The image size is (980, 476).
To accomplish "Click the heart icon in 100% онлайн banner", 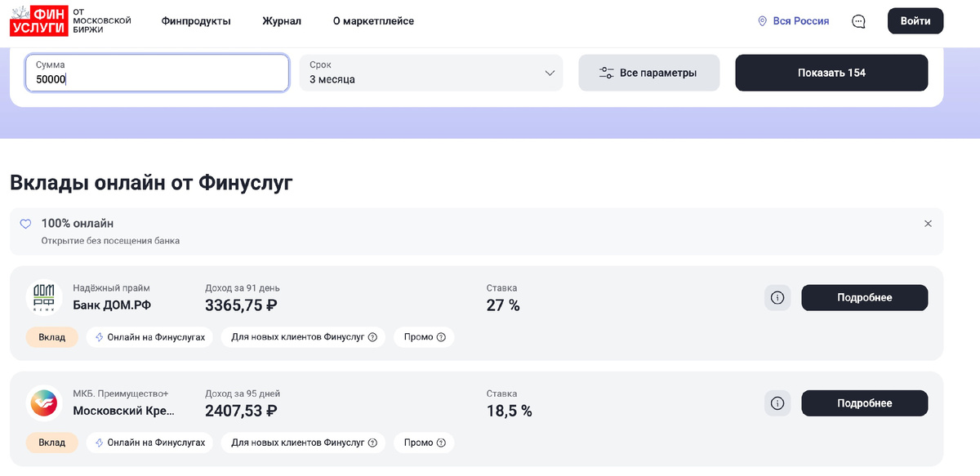I will (x=25, y=224).
